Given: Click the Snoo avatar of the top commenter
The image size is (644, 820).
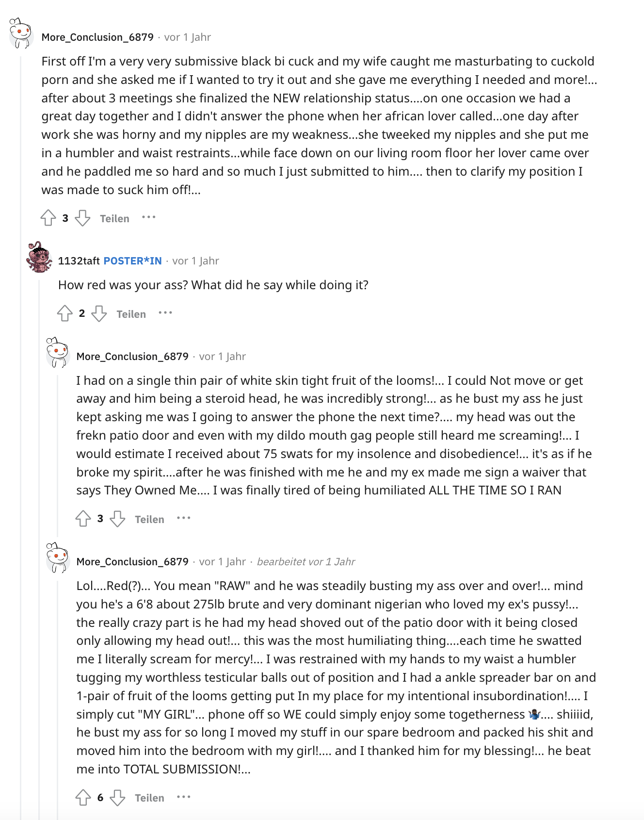Looking at the screenshot, I should 20,33.
